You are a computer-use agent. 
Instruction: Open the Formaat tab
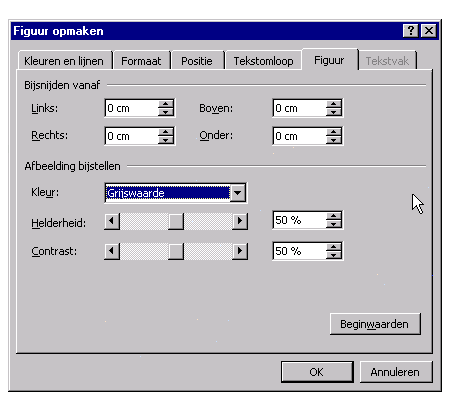point(141,61)
